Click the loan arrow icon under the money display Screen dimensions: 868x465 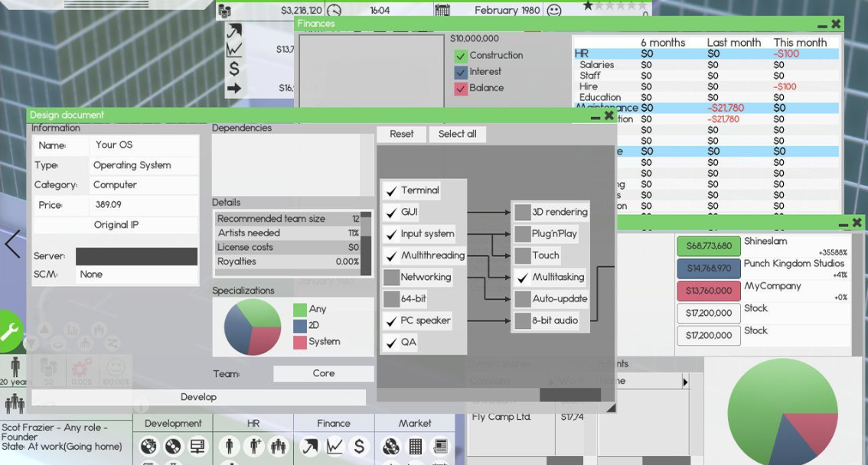[234, 31]
